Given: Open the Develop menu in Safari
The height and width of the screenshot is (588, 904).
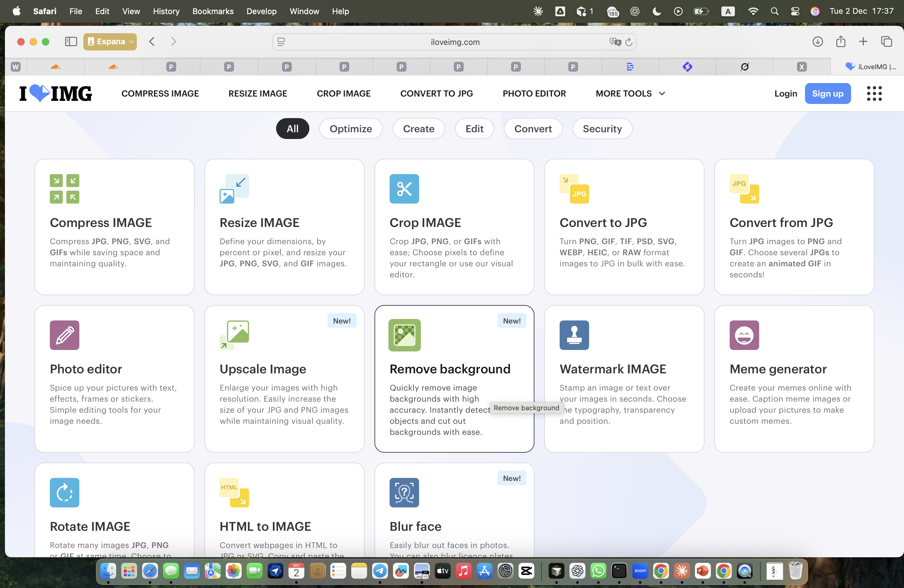Looking at the screenshot, I should (x=261, y=11).
